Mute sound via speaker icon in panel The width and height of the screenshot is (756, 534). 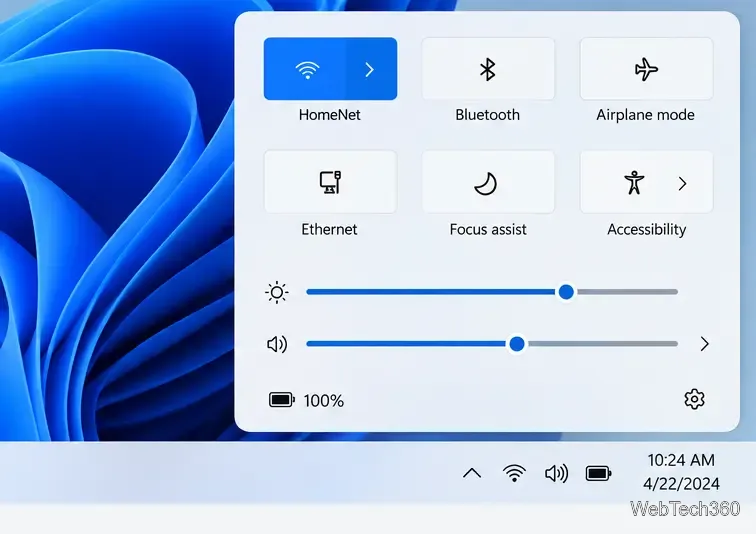click(277, 344)
